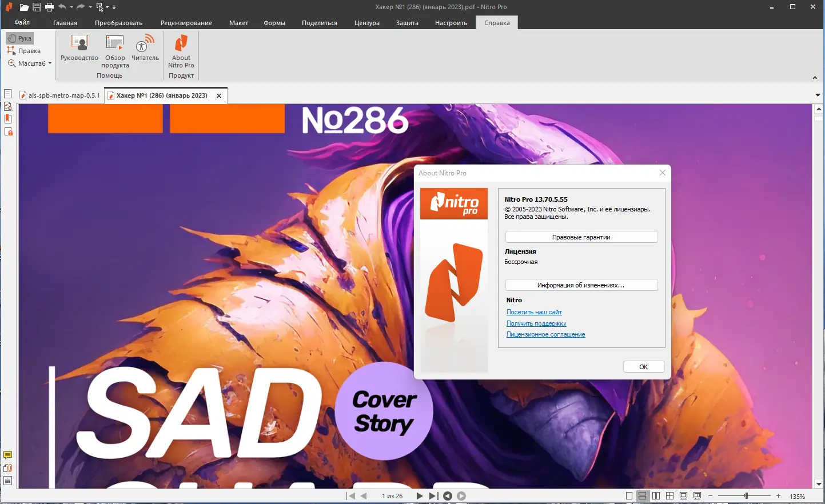825x504 pixels.
Task: Go to the next page
Action: (420, 496)
